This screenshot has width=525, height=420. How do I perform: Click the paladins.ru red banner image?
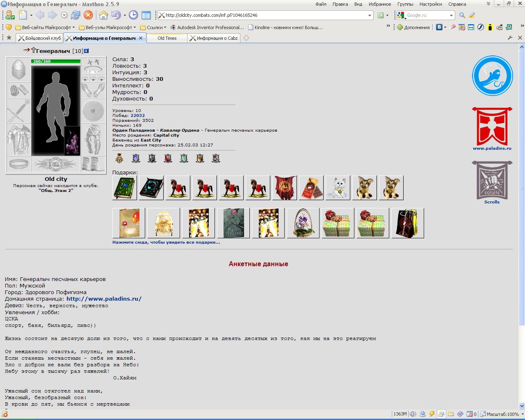click(492, 126)
